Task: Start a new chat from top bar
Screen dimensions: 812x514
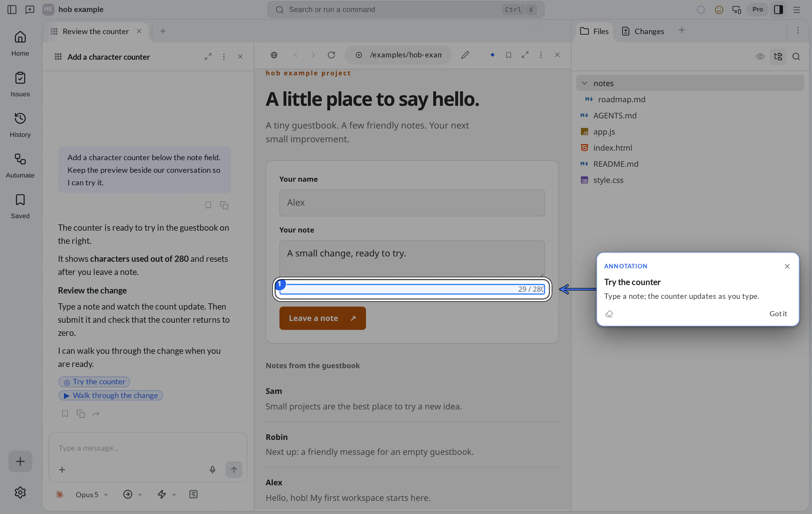Action: point(30,10)
